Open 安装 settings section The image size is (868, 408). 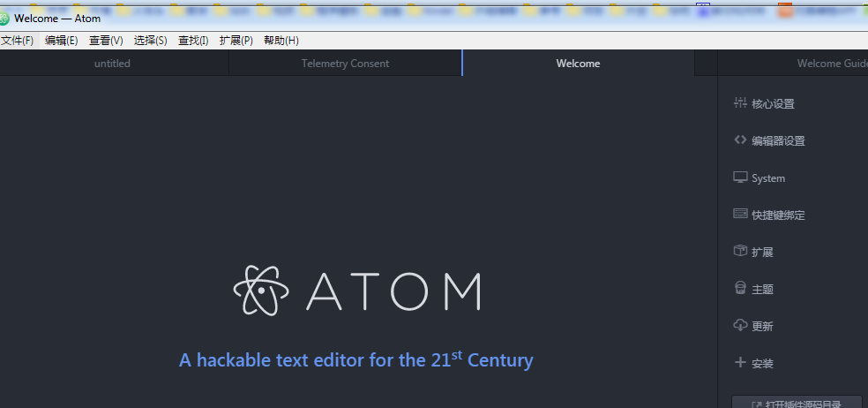point(762,364)
